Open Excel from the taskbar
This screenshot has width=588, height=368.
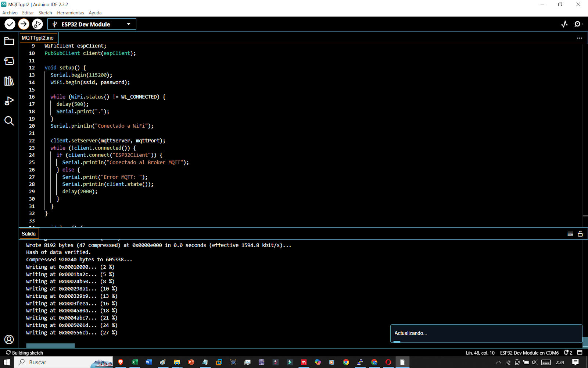point(135,362)
